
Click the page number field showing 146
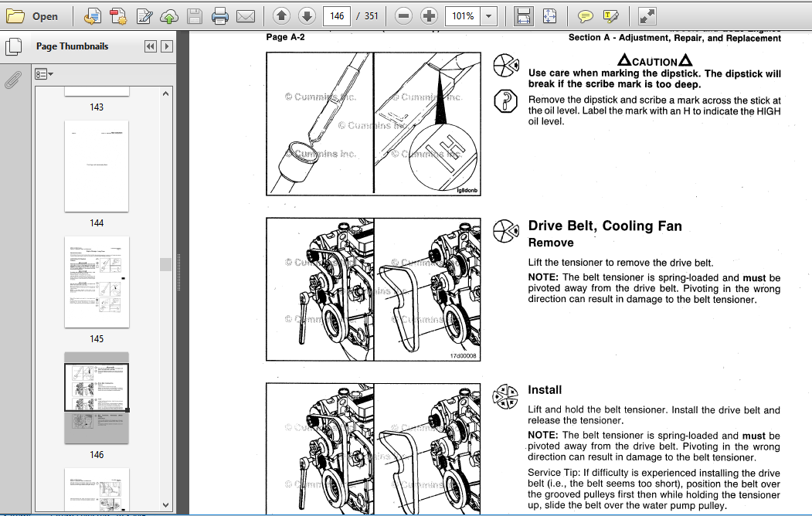(337, 16)
